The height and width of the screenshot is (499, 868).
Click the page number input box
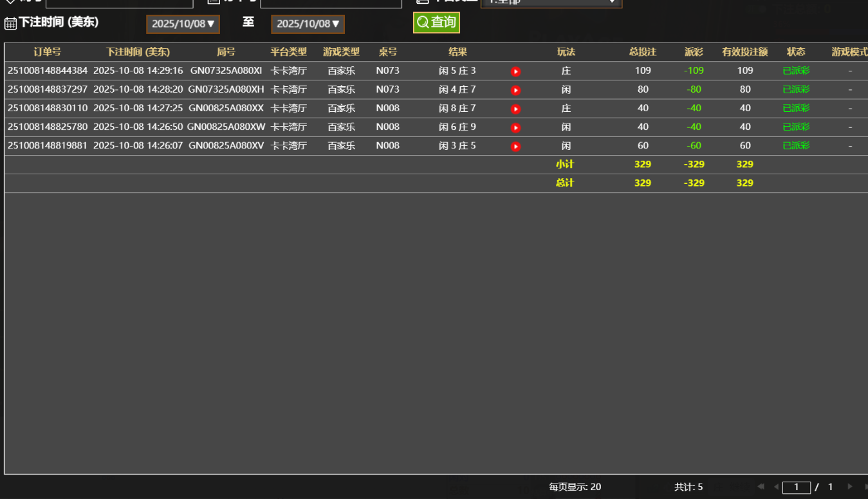tap(796, 487)
